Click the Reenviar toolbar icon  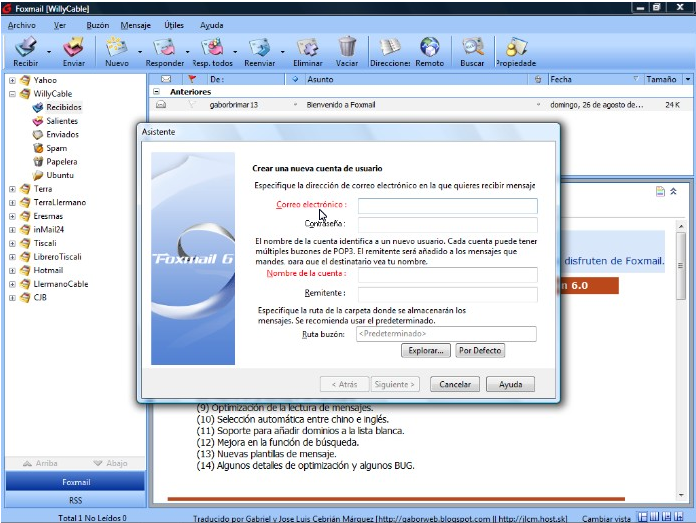(259, 47)
